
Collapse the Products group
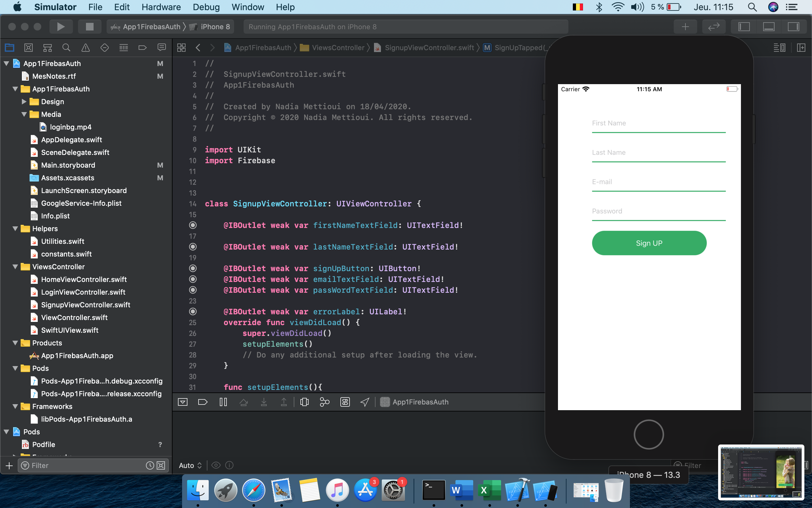pos(15,343)
